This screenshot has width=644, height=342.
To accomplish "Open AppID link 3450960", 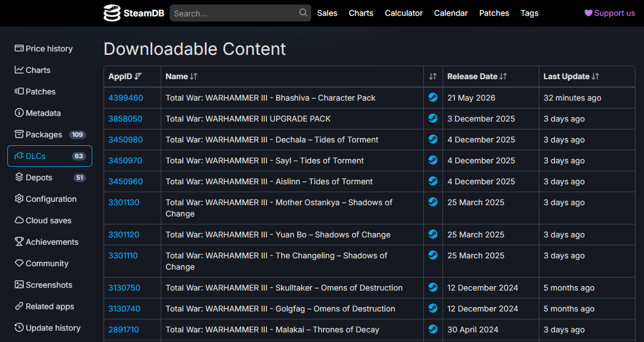I will pos(126,181).
